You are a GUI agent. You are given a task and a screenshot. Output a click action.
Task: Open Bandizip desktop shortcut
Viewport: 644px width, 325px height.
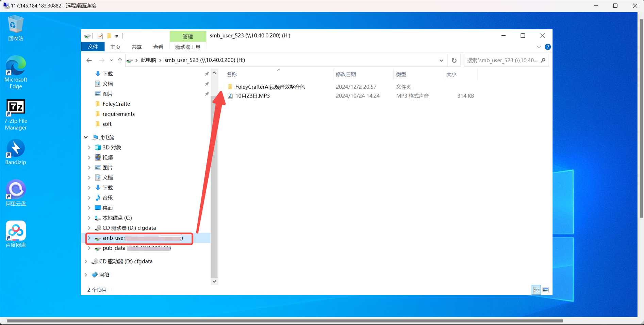pyautogui.click(x=16, y=152)
